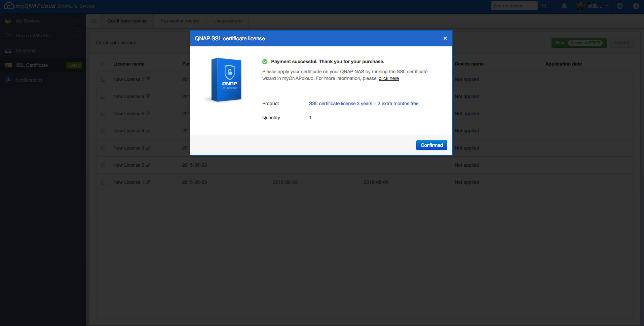The image size is (644, 326).
Task: Focus the Search device input field
Action: (514, 6)
